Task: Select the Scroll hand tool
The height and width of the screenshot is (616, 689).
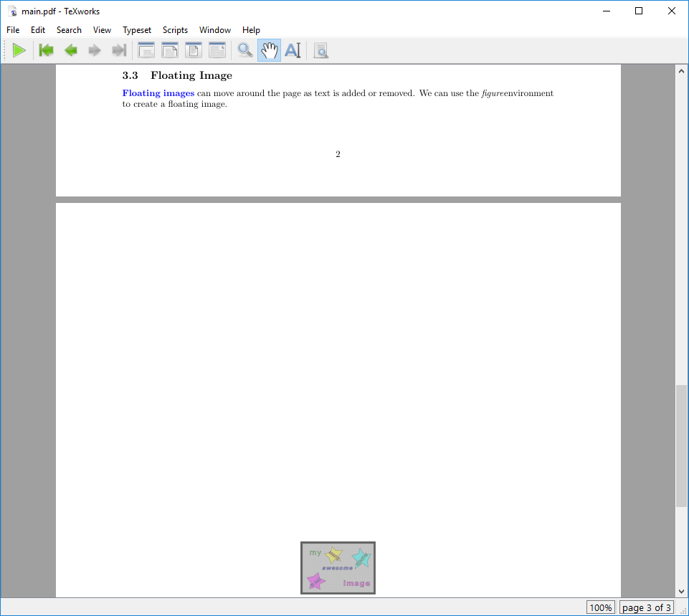Action: (x=269, y=50)
